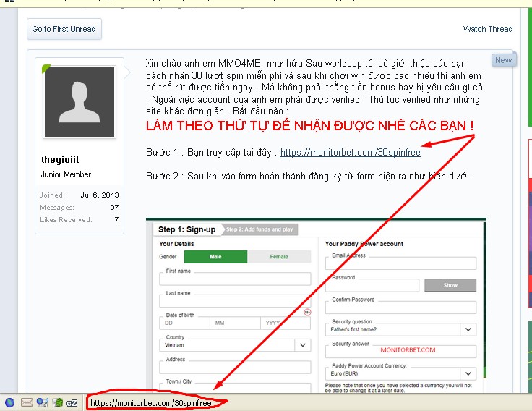
Task: Open the thegioiit username profile link
Action: tap(60, 160)
